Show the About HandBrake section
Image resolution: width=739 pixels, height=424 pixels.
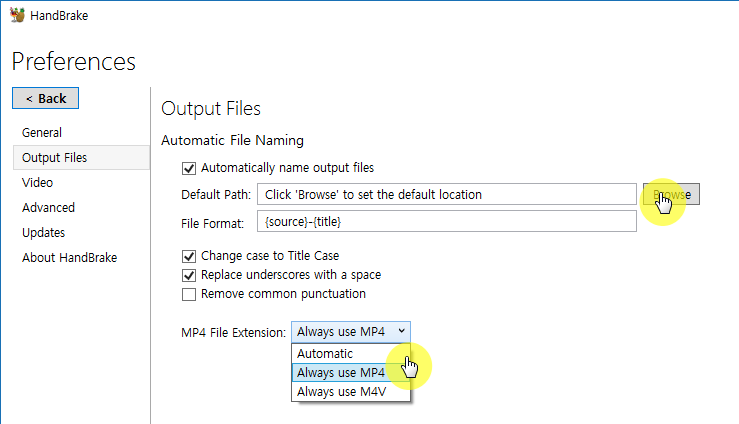tap(69, 257)
